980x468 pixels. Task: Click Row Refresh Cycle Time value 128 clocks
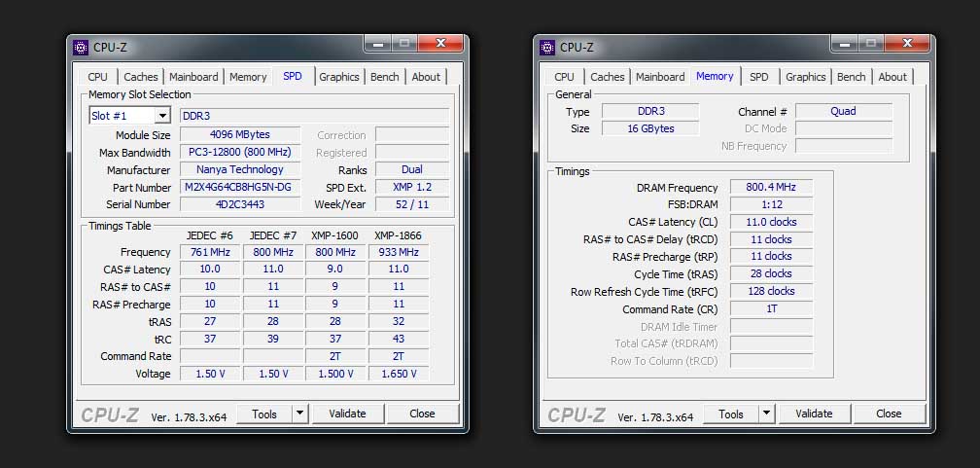(771, 291)
